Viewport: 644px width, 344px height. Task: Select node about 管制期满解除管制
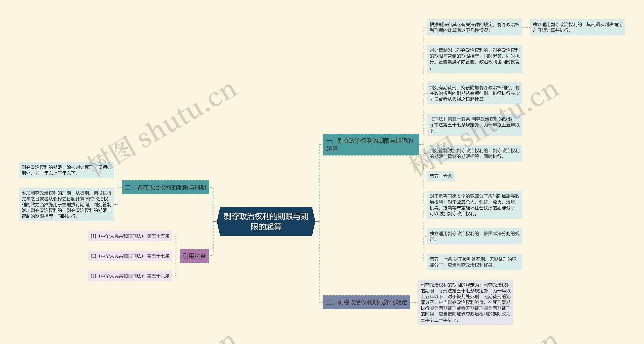pyautogui.click(x=474, y=59)
